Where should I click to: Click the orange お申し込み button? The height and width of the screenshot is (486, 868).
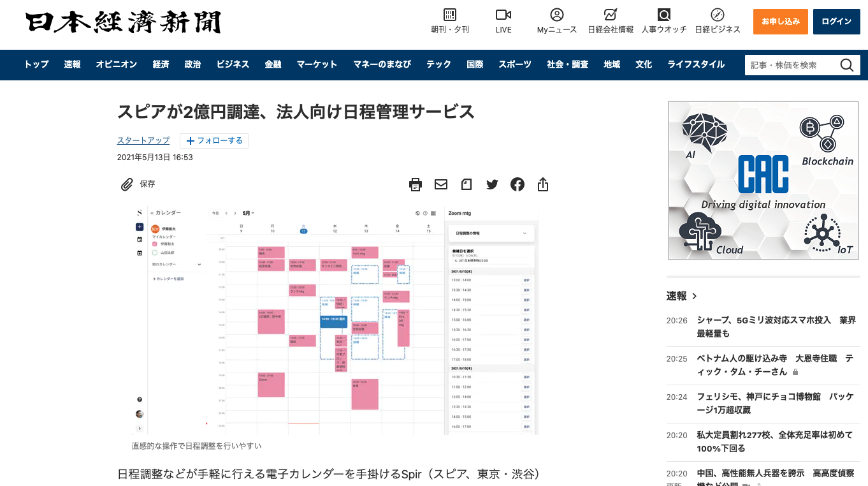tap(780, 22)
